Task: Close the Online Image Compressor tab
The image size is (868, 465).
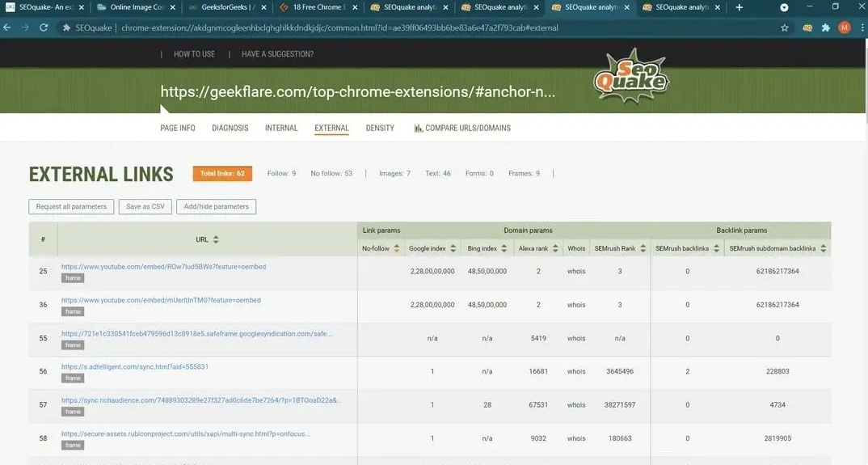Action: tap(173, 7)
